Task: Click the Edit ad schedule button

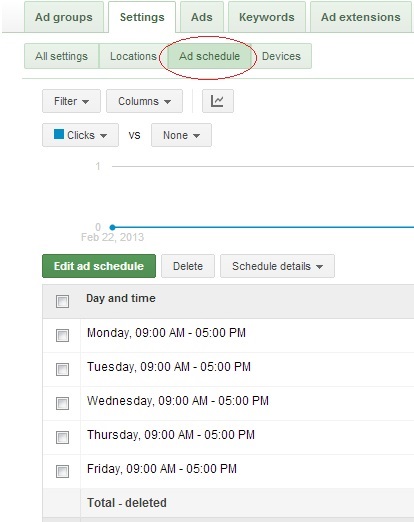Action: 99,266
